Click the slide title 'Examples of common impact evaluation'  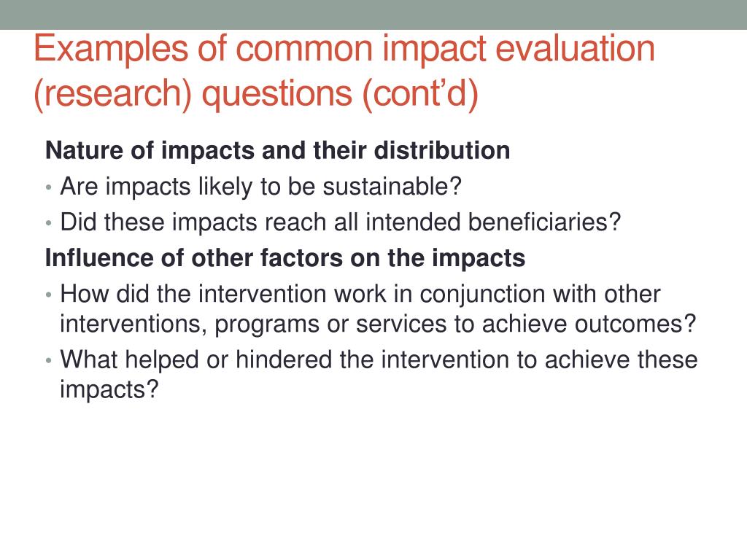(344, 50)
